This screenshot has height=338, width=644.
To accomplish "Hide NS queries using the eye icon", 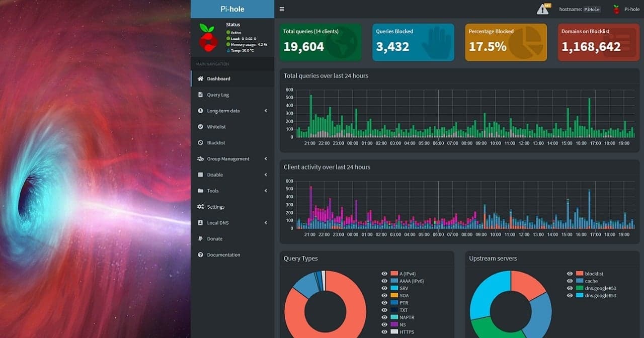I will pos(384,324).
